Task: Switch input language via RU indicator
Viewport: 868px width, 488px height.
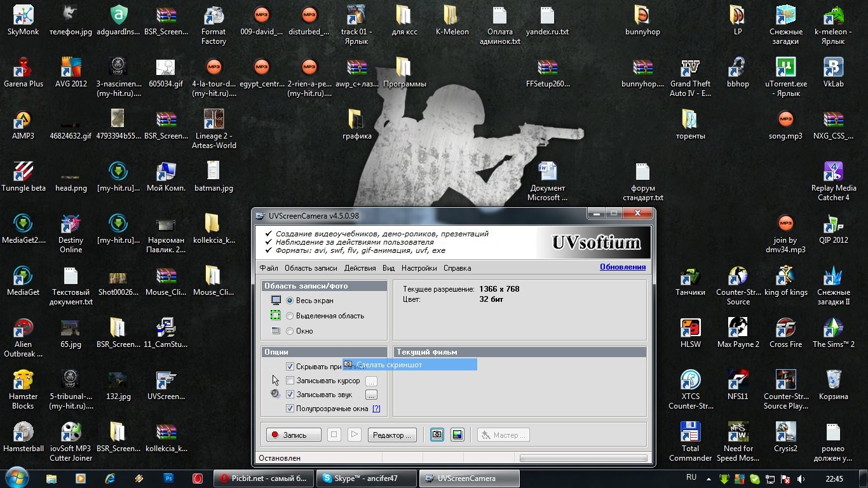Action: [x=691, y=477]
